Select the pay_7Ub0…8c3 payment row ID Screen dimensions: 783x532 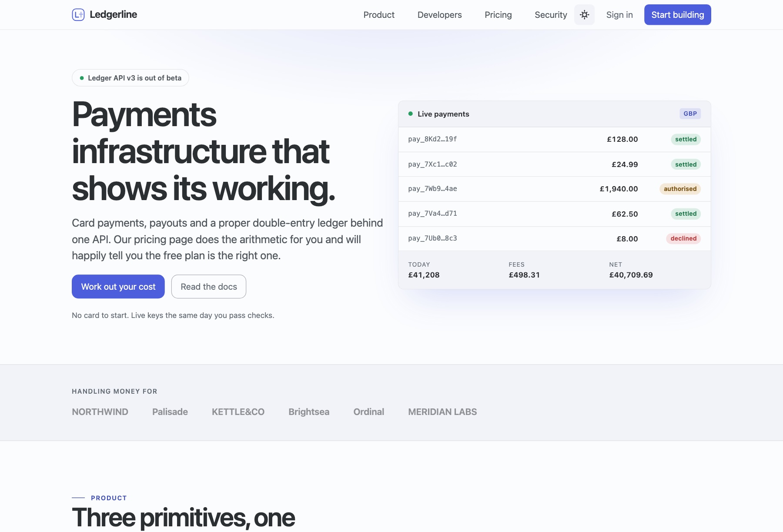[x=432, y=238]
